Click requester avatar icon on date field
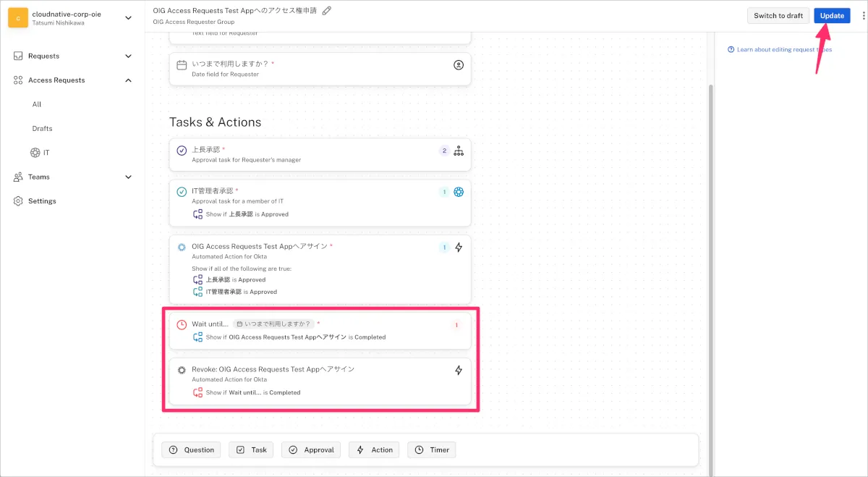Image resolution: width=868 pixels, height=477 pixels. click(x=459, y=64)
